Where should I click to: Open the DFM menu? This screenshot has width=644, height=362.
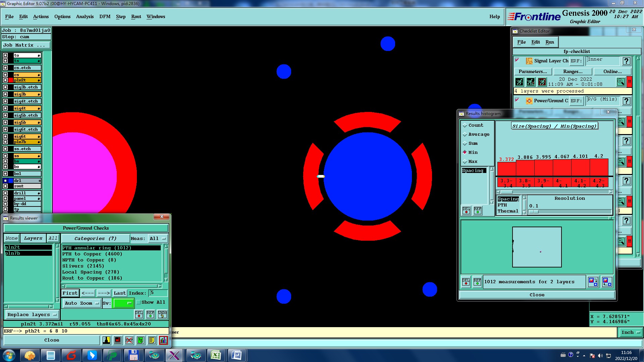(105, 17)
